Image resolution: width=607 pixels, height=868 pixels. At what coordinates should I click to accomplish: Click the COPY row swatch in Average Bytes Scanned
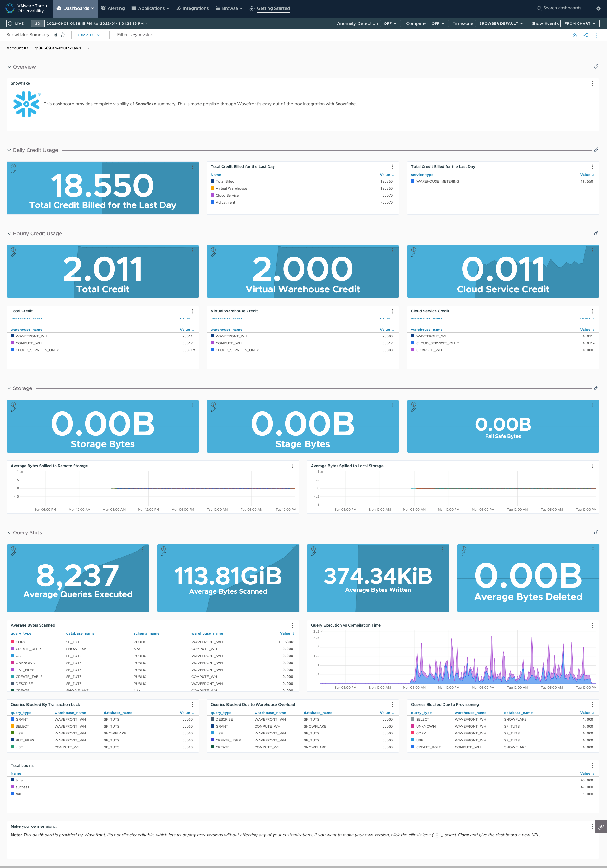[12, 642]
